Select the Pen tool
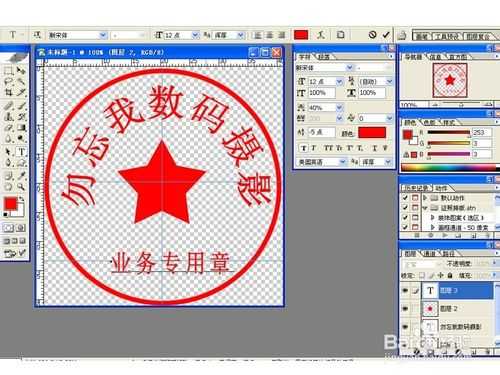 (x=8, y=163)
